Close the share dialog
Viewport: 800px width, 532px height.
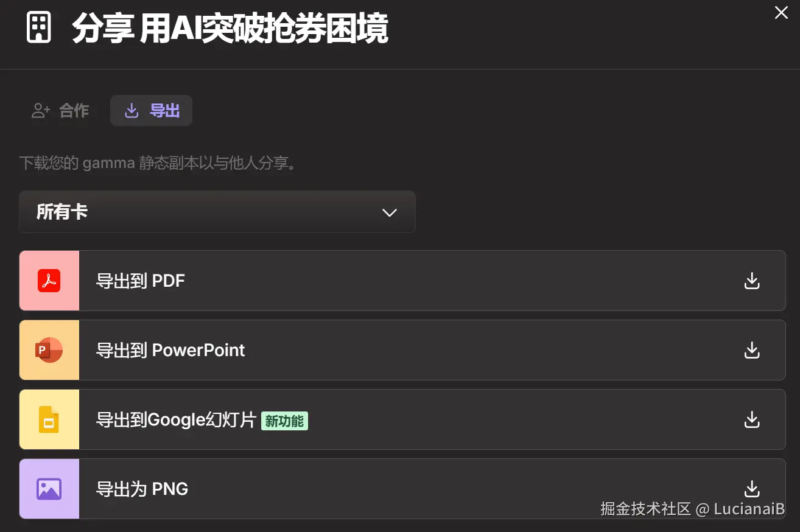click(x=781, y=12)
